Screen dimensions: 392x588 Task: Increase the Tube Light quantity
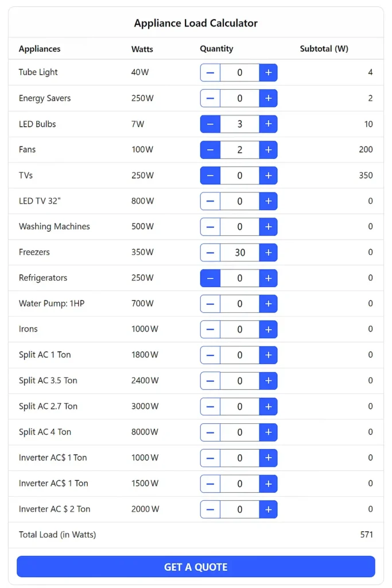(268, 72)
